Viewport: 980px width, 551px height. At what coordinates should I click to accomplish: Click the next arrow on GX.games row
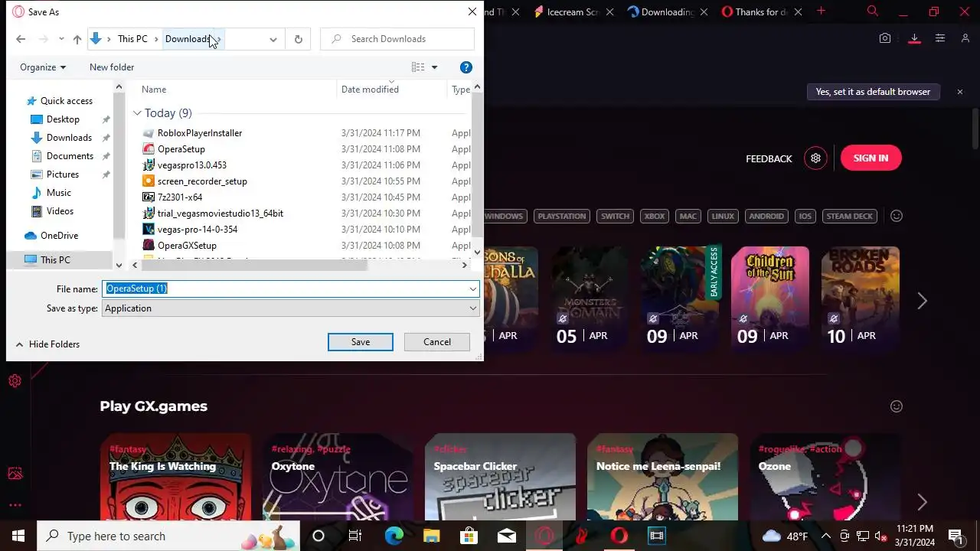(922, 502)
